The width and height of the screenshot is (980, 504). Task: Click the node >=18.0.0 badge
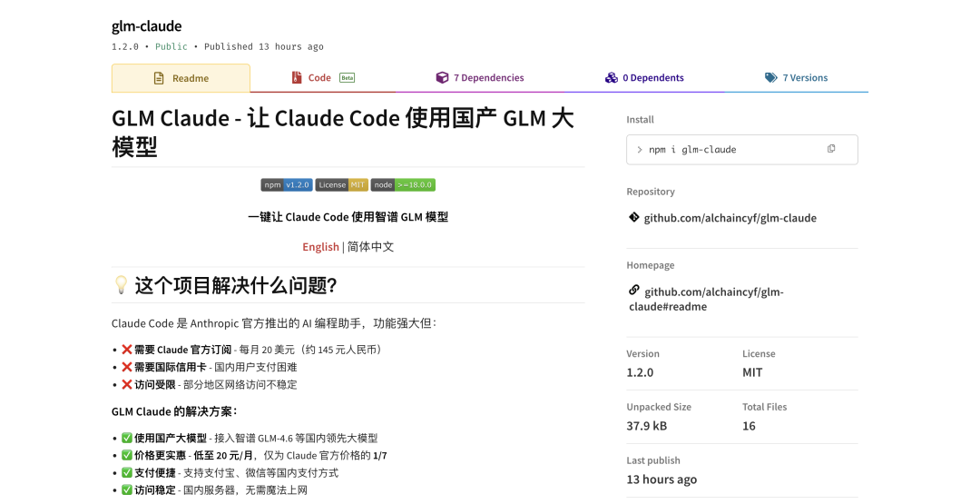coord(403,185)
